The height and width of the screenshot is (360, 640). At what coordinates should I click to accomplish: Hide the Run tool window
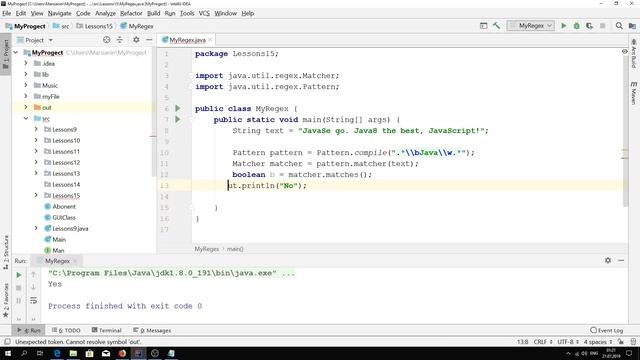tap(621, 260)
